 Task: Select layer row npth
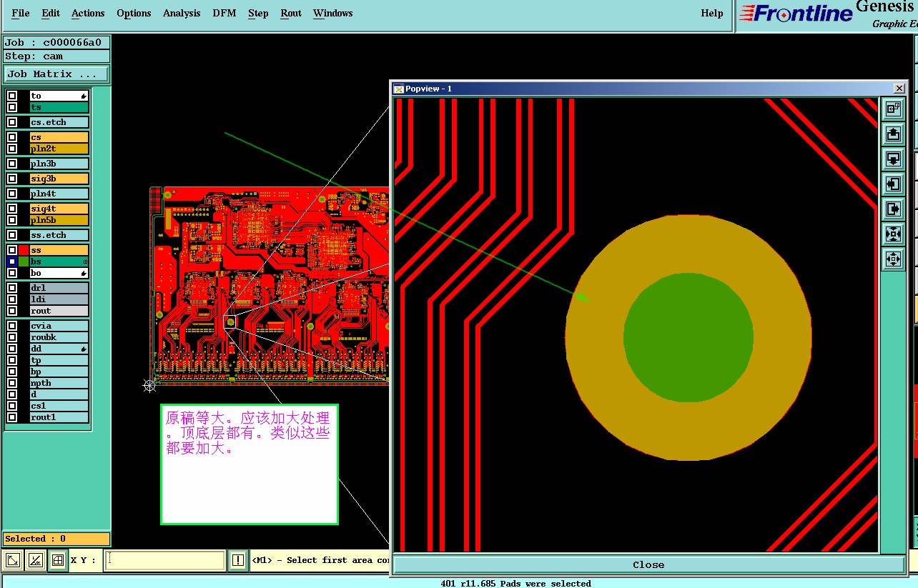click(x=59, y=383)
